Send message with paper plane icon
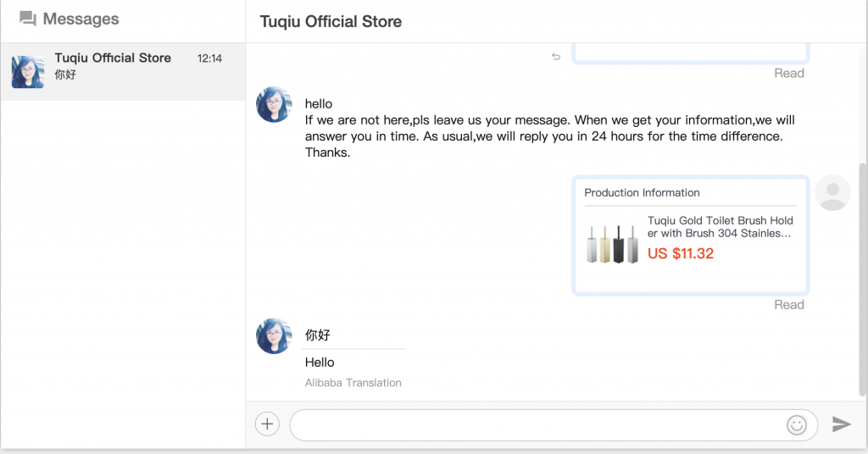868x454 pixels. [842, 424]
